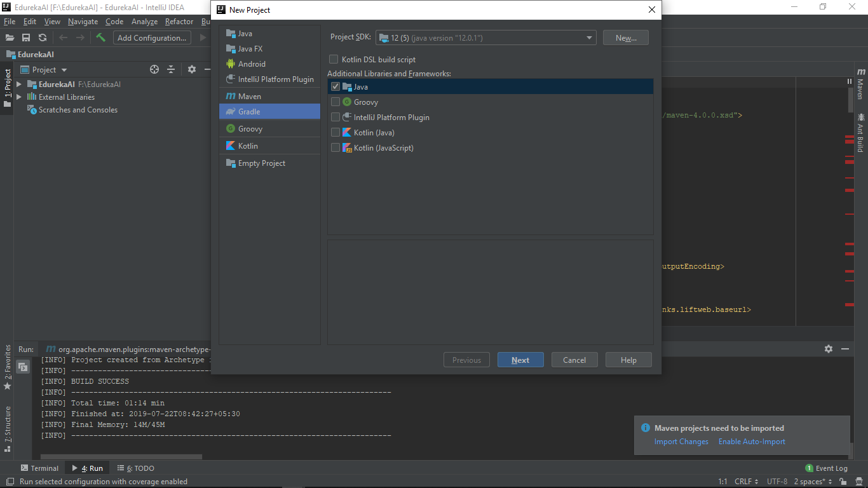Click the Help button
The width and height of the screenshot is (868, 488).
point(628,360)
